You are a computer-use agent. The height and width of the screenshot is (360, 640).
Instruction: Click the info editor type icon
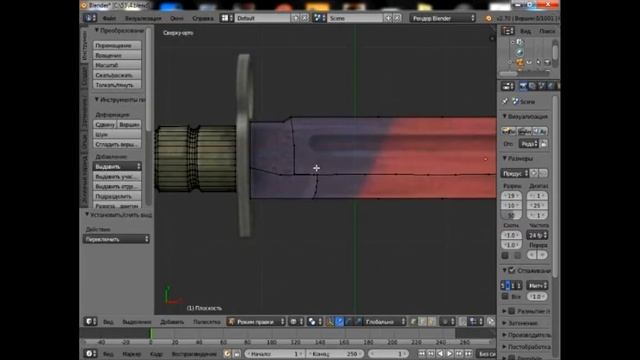[90, 18]
